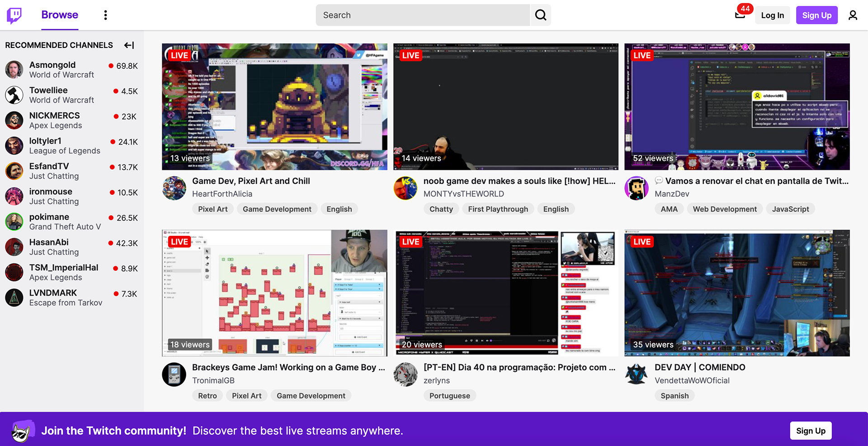Click VendettaWoWOficial streamer avatar
The height and width of the screenshot is (446, 868).
tap(637, 375)
